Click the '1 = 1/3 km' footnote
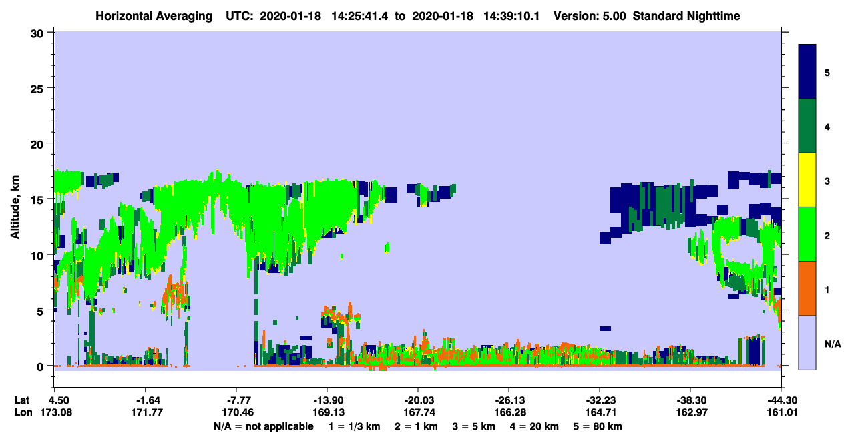 click(x=355, y=426)
